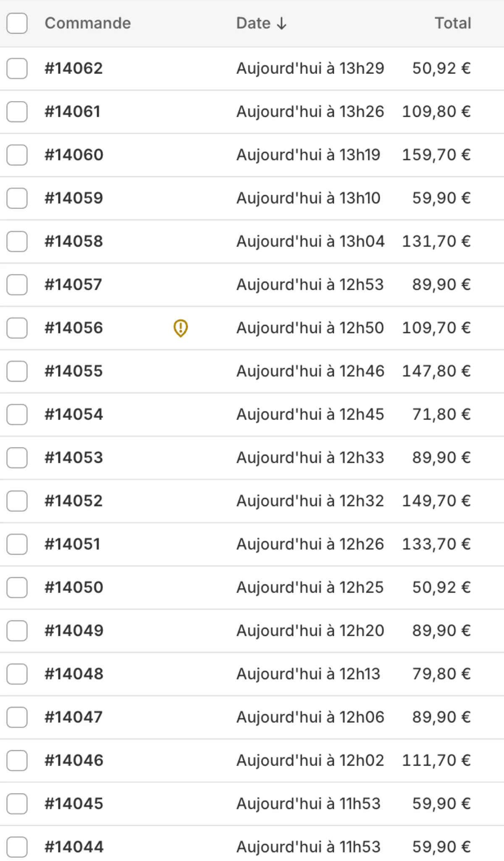The image size is (504, 861).
Task: Mark the checkbox next to #14044
Action: [17, 847]
